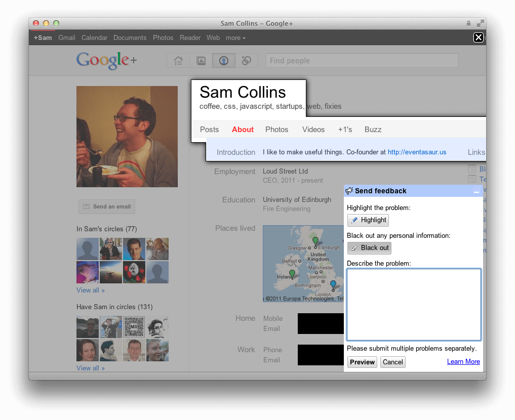Open Photos using the camera toolbar icon
Image resolution: width=515 pixels, height=420 pixels.
(x=201, y=60)
